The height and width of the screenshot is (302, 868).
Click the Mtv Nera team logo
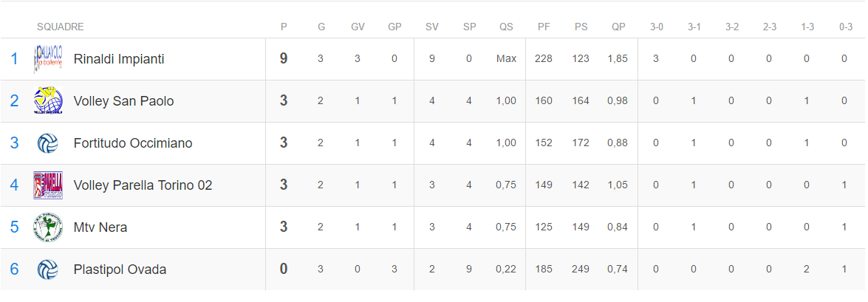(48, 227)
